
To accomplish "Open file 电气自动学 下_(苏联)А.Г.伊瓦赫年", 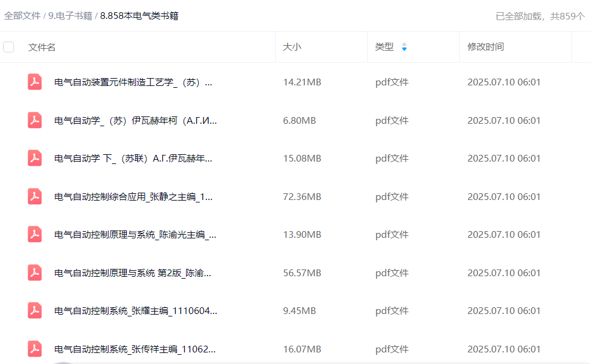I will (134, 159).
